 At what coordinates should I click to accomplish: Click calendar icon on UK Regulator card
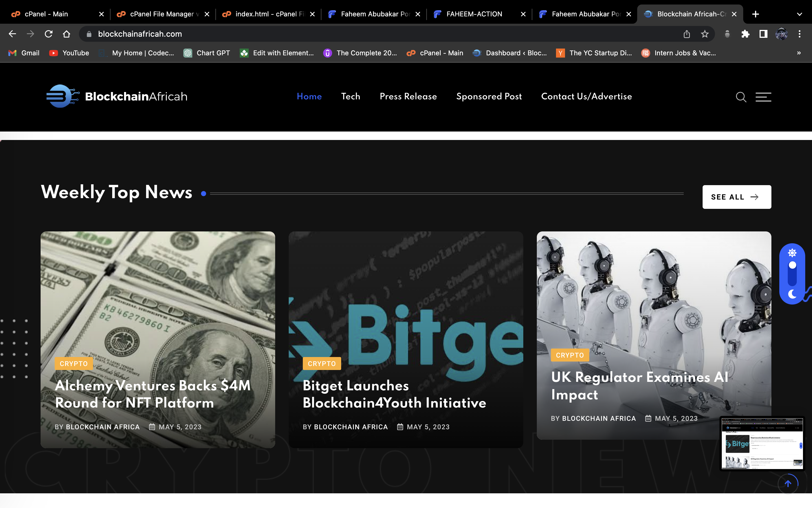[x=648, y=418]
